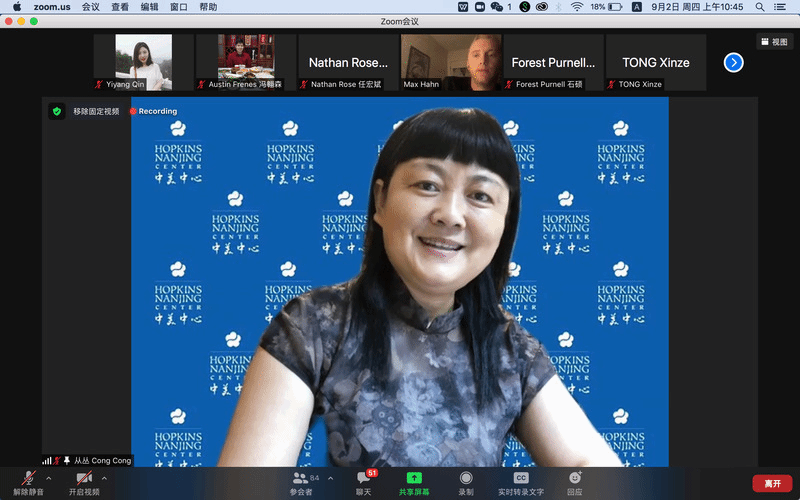Show next participants with blue arrow
The width and height of the screenshot is (800, 500).
733,63
